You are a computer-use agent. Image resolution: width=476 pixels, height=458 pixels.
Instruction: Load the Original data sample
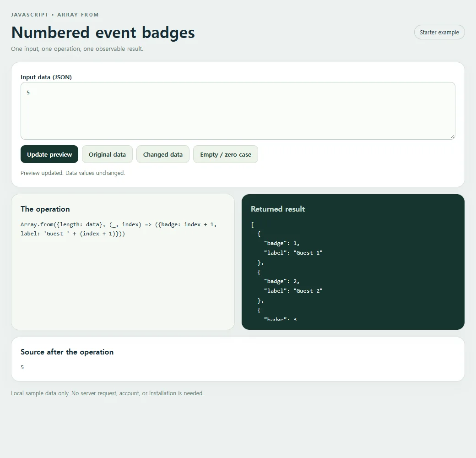pos(107,154)
